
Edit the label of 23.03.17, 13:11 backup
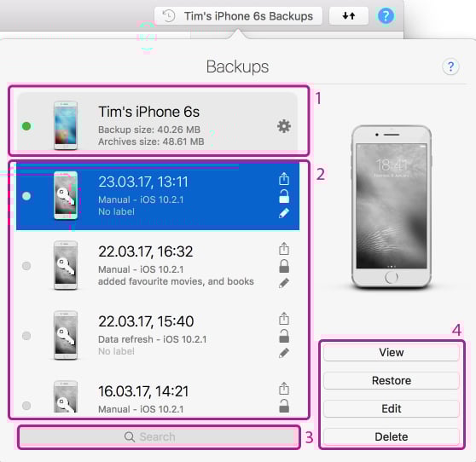point(284,213)
